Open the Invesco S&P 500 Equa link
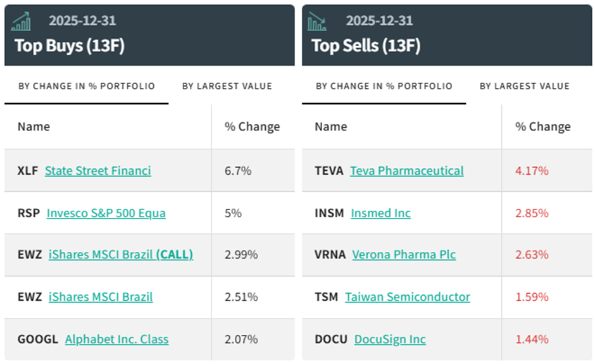The image size is (595, 364). pyautogui.click(x=106, y=213)
